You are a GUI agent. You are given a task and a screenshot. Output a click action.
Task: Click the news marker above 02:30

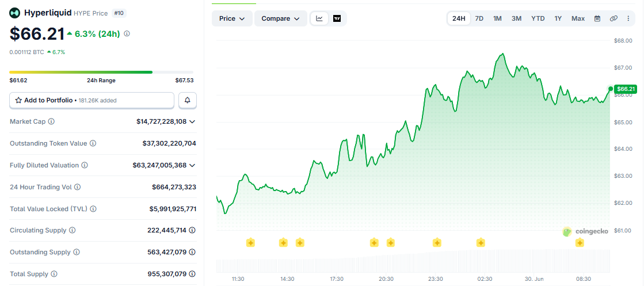[x=481, y=243]
